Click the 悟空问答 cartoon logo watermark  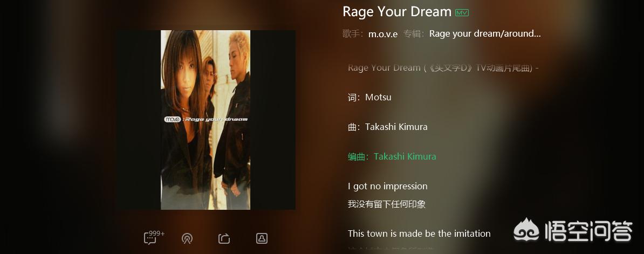pos(526,231)
